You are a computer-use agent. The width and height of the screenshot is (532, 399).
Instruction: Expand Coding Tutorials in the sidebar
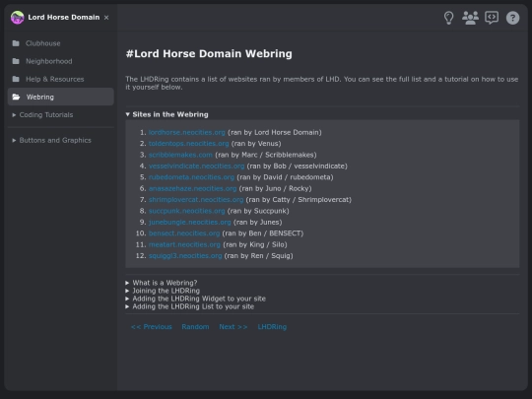pos(42,115)
